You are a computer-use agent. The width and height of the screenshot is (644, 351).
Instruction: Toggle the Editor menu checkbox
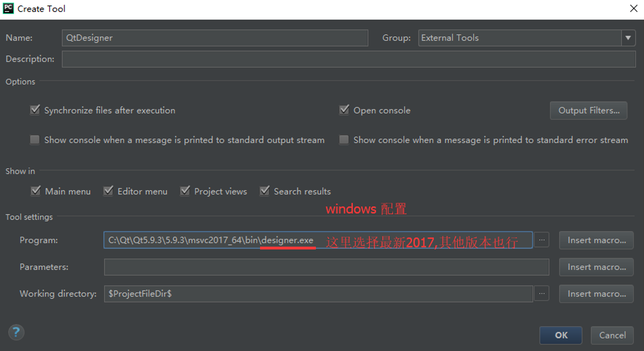108,191
